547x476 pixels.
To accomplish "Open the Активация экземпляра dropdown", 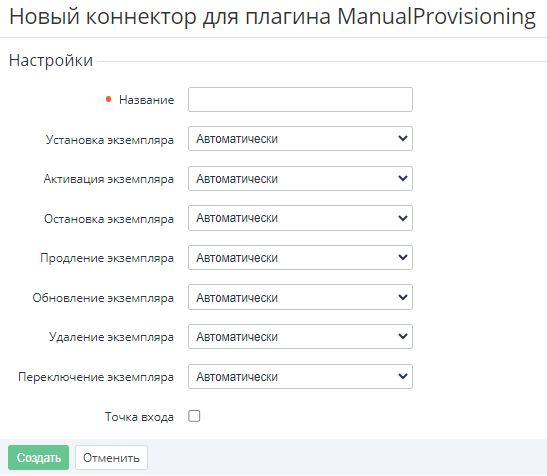I will point(300,179).
